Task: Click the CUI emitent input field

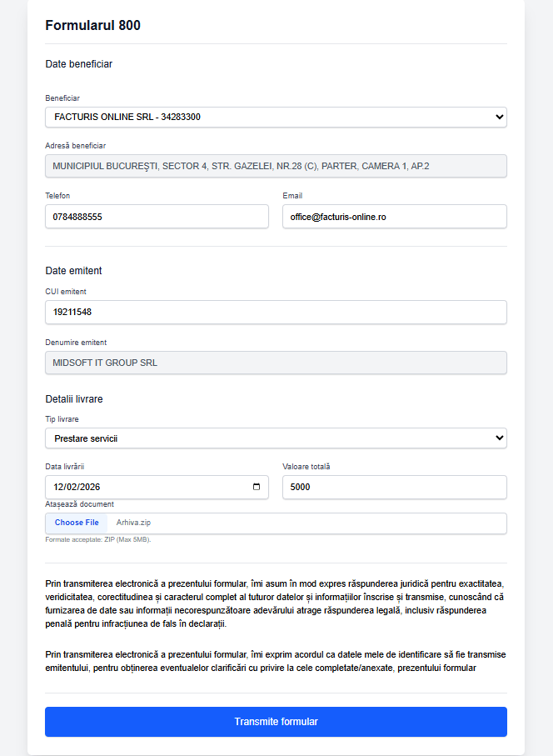Action: (275, 313)
